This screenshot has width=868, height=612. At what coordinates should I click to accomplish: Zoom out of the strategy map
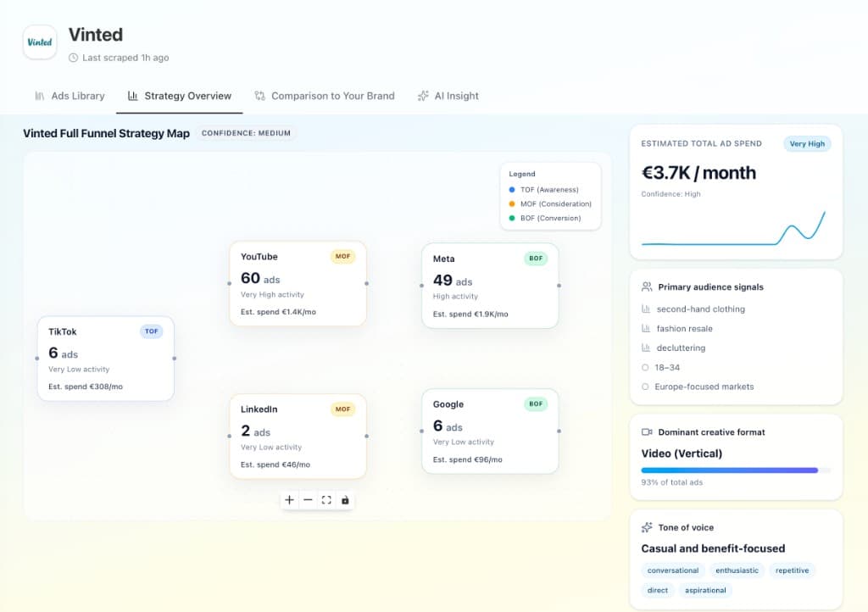pos(308,500)
